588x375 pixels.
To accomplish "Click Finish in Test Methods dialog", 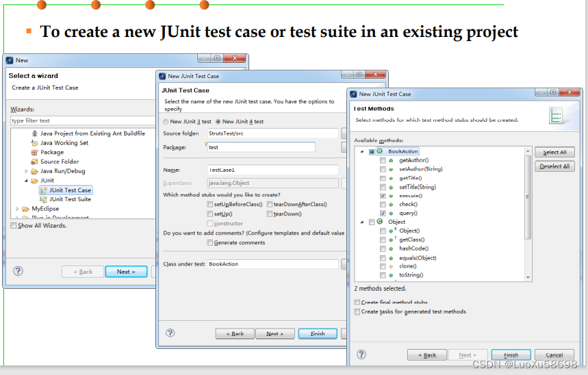I will (511, 354).
